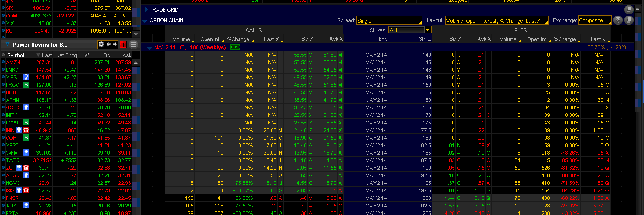The height and width of the screenshot is (215, 644).
Task: Collapse the OPTION CHAIN section
Action: [x=145, y=21]
